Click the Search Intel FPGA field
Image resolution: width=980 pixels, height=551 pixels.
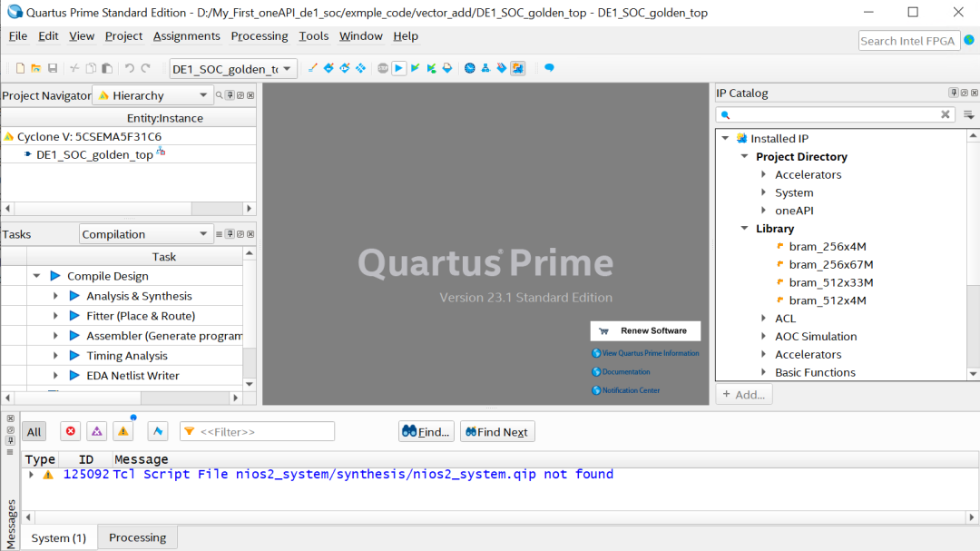click(908, 41)
